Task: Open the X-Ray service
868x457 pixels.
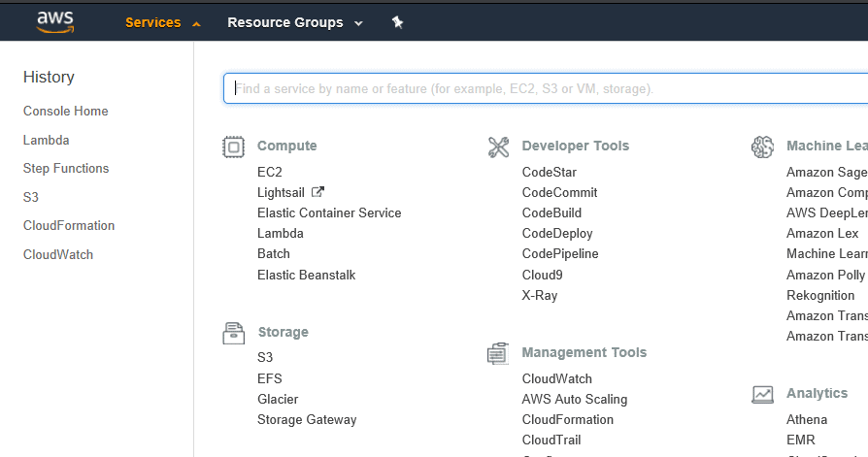Action: coord(540,295)
